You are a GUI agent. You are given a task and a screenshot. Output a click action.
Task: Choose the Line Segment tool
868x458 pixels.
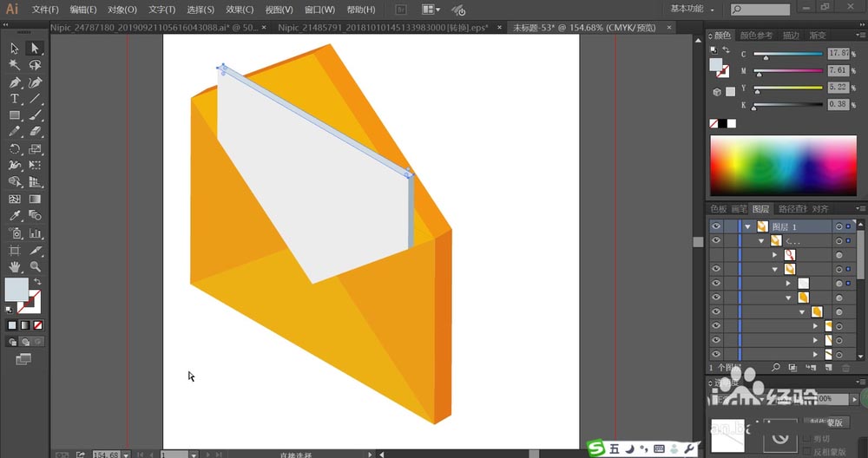(35, 99)
